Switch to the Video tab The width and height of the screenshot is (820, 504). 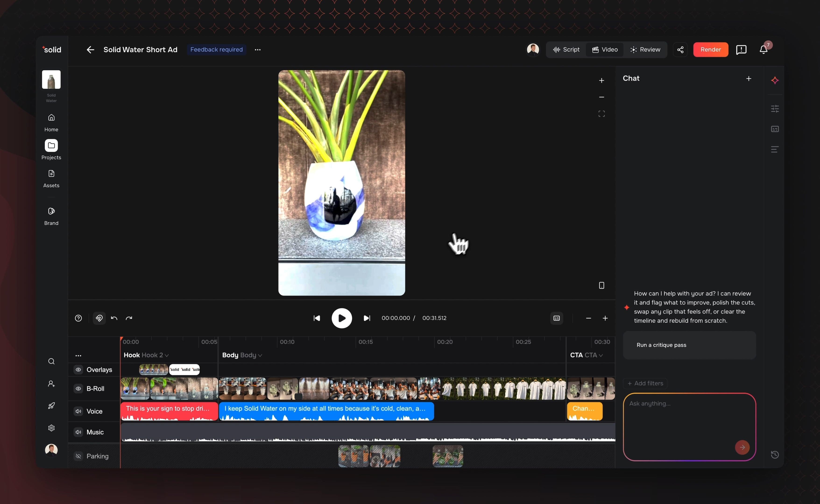click(x=605, y=50)
